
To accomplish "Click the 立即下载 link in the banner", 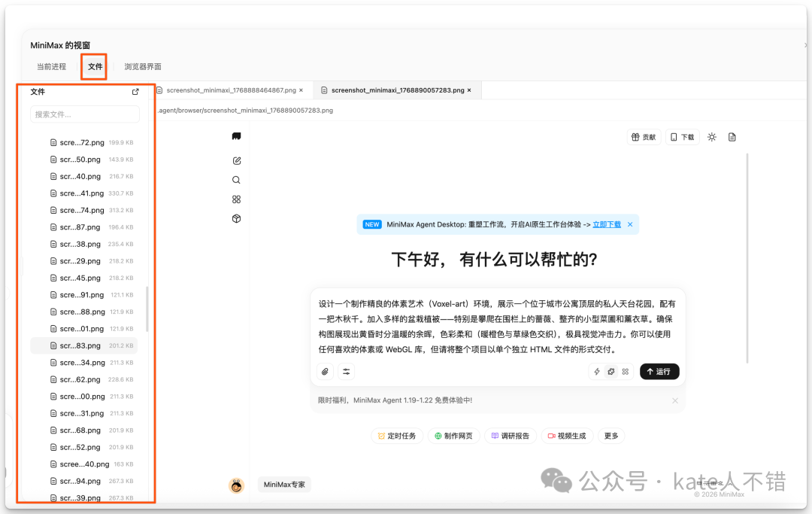I will [x=606, y=224].
